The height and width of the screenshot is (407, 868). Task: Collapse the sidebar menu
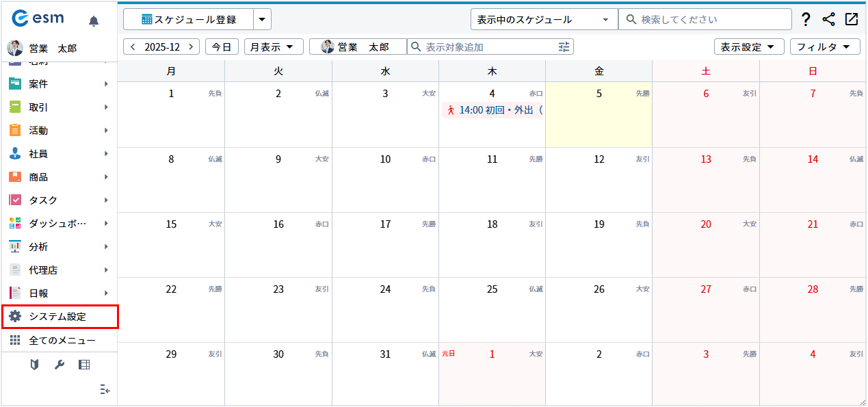[105, 389]
